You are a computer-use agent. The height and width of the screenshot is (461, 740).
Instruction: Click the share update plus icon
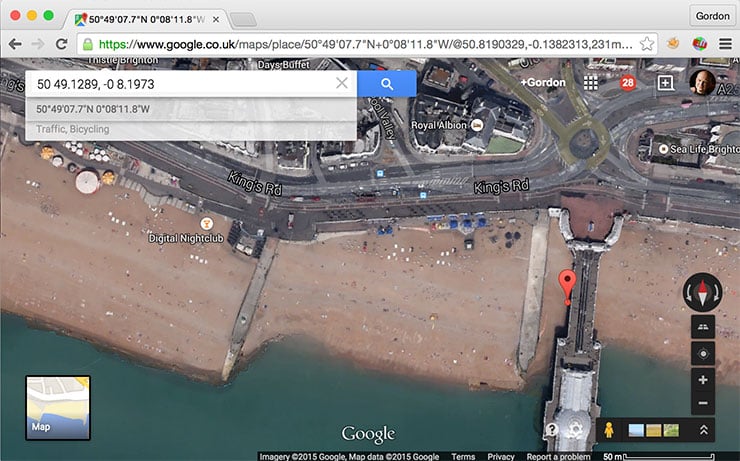coord(665,83)
